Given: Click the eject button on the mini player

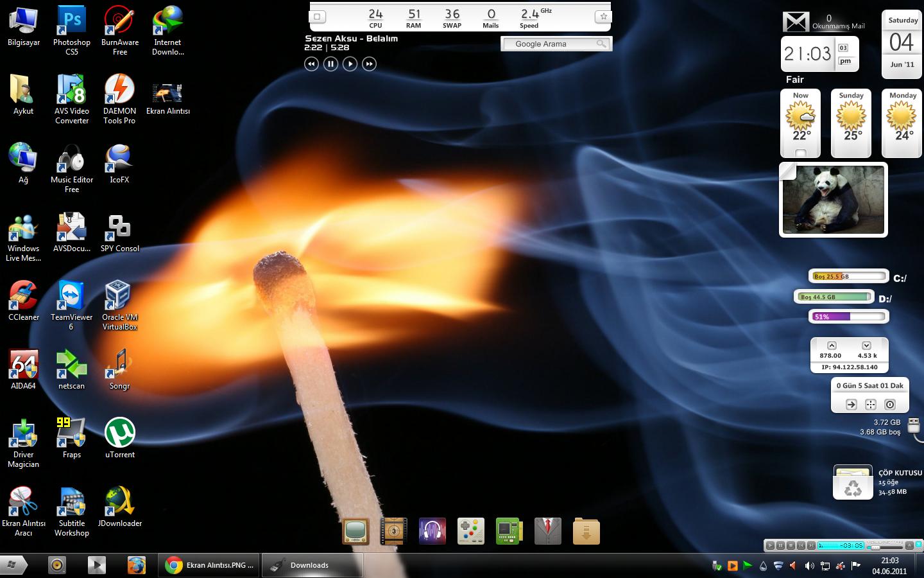Looking at the screenshot, I should point(909,545).
